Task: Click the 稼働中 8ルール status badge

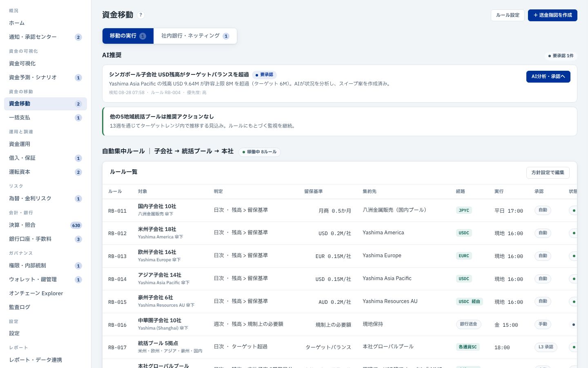Action: [x=259, y=152]
